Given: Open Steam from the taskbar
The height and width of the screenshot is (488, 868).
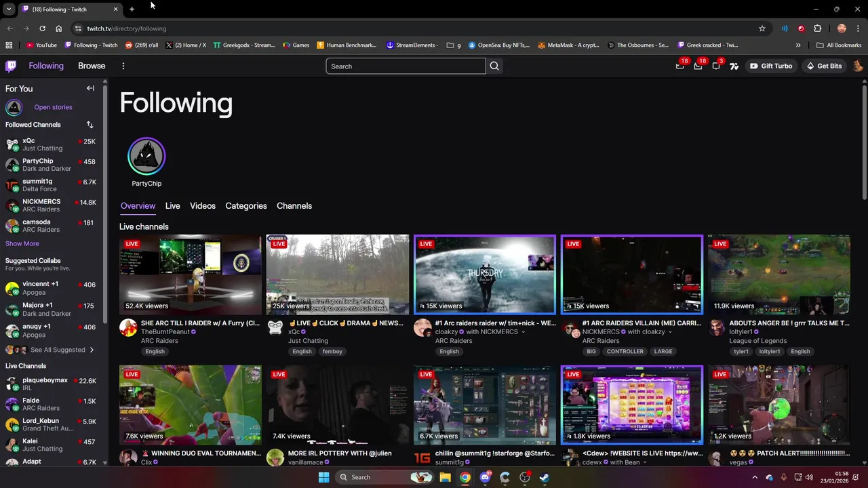Looking at the screenshot, I should tap(545, 477).
